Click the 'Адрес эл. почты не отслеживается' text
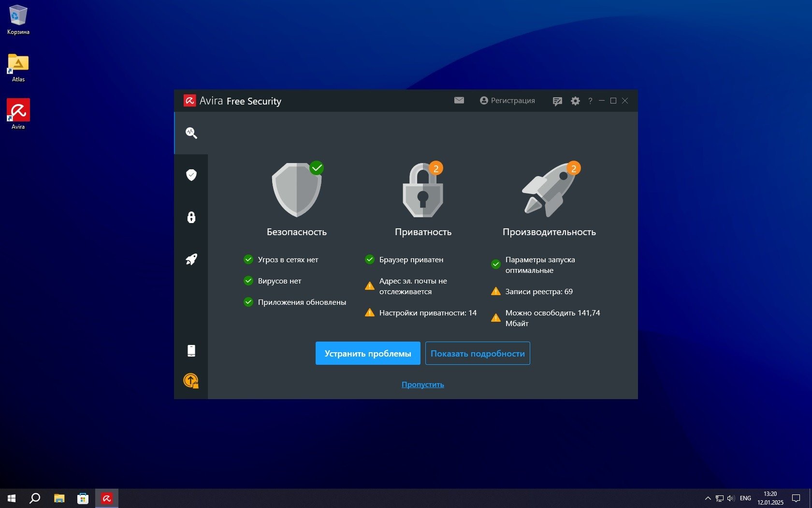 [413, 286]
